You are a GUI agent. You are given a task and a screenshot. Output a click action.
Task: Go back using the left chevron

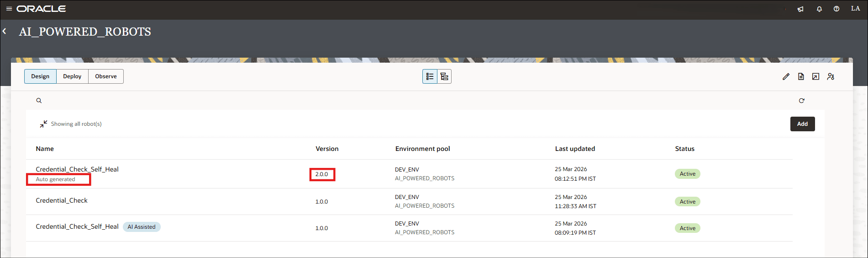pos(5,31)
